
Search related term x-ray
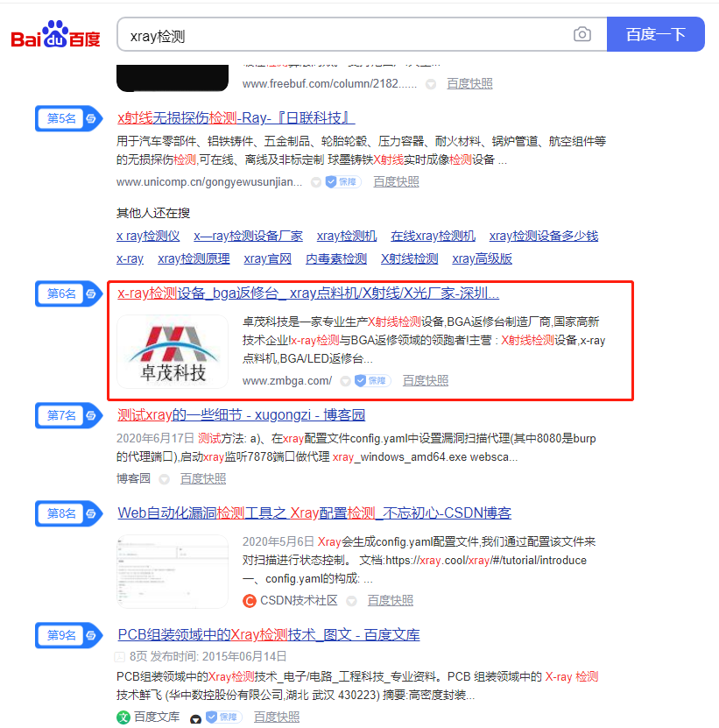point(130,258)
